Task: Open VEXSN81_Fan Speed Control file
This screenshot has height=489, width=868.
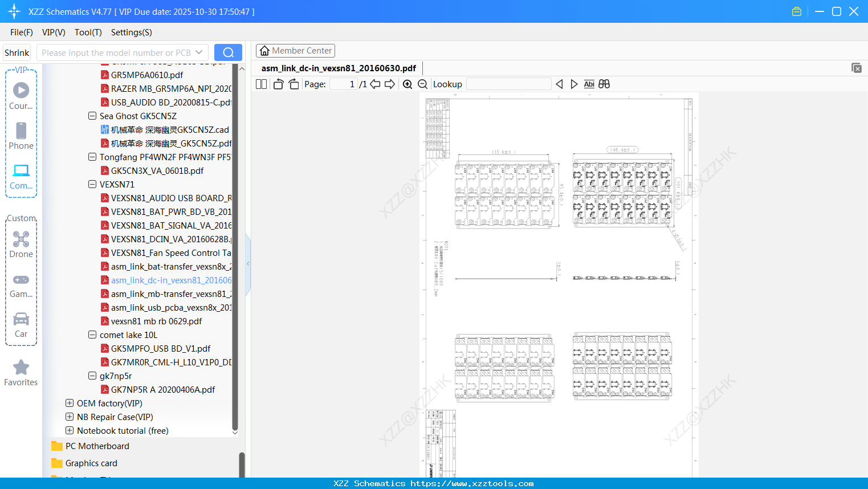Action: (x=166, y=252)
